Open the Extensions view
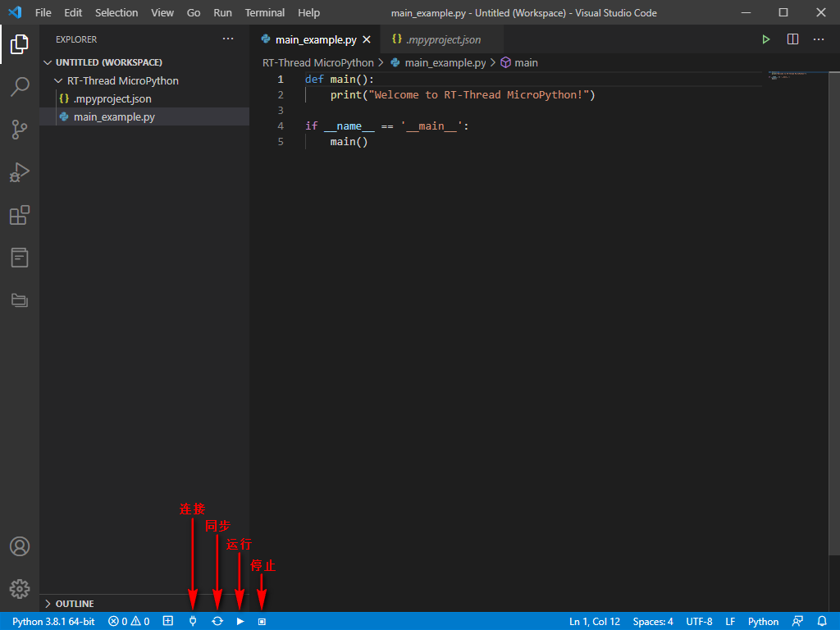 pyautogui.click(x=20, y=216)
